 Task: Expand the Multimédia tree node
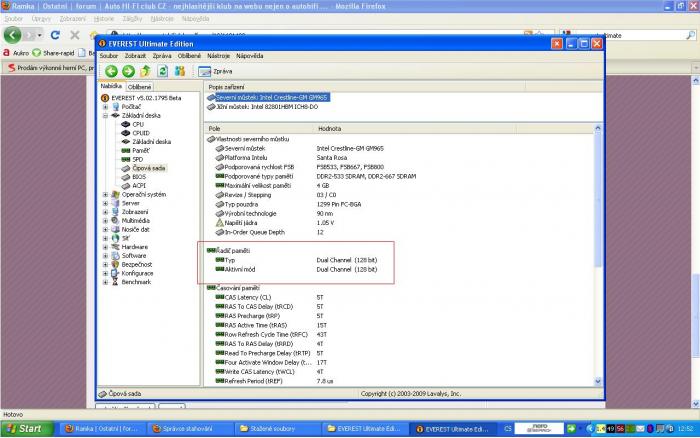point(105,220)
